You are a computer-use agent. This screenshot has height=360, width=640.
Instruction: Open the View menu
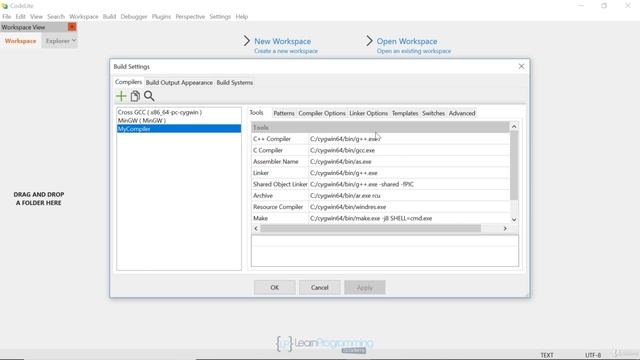click(36, 17)
